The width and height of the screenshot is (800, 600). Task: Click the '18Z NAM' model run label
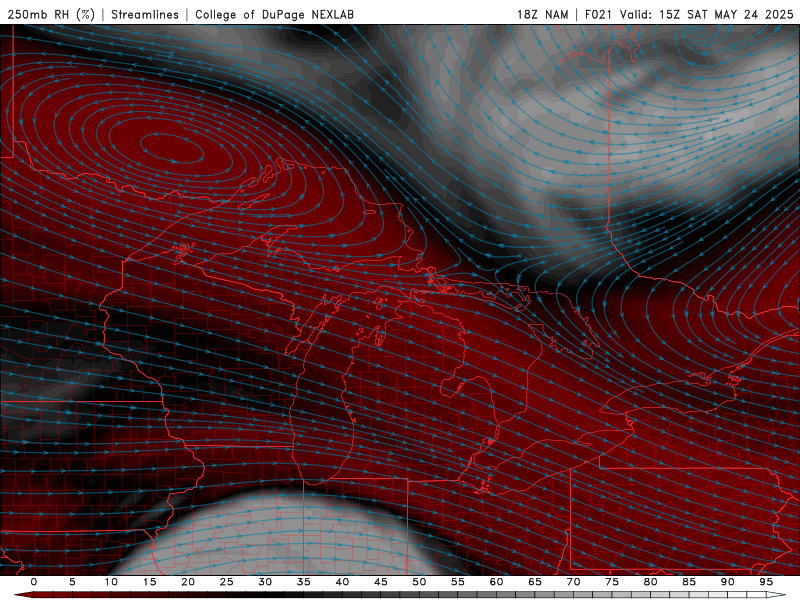542,14
